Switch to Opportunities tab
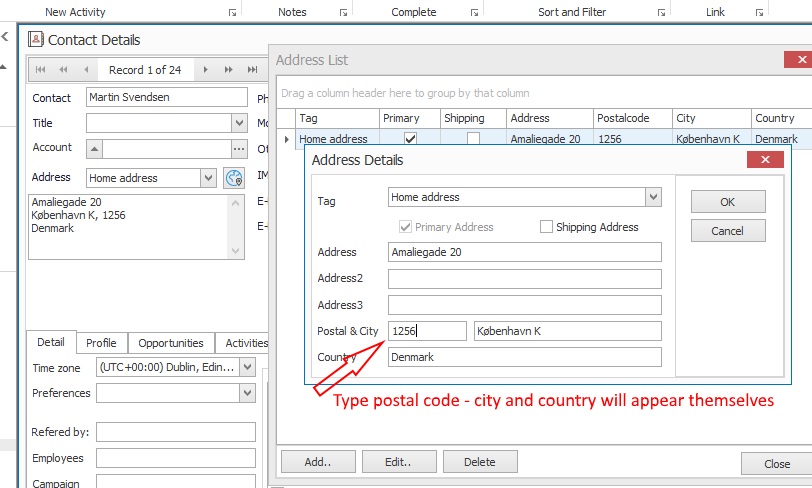The image size is (812, 488). click(x=171, y=343)
